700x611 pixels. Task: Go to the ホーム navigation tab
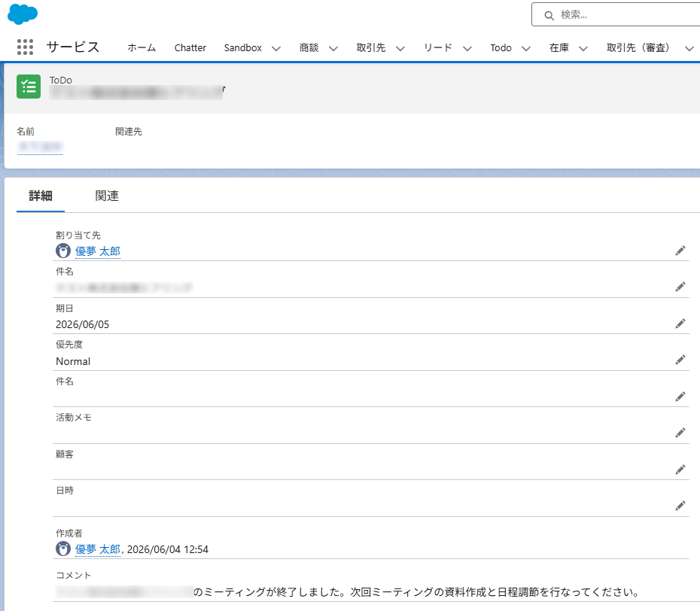142,47
